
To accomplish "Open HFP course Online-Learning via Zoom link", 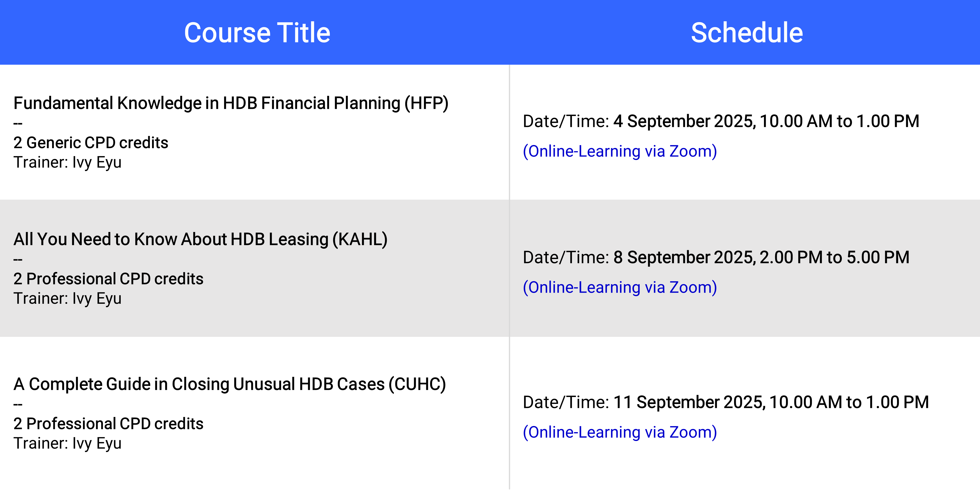I will (620, 151).
